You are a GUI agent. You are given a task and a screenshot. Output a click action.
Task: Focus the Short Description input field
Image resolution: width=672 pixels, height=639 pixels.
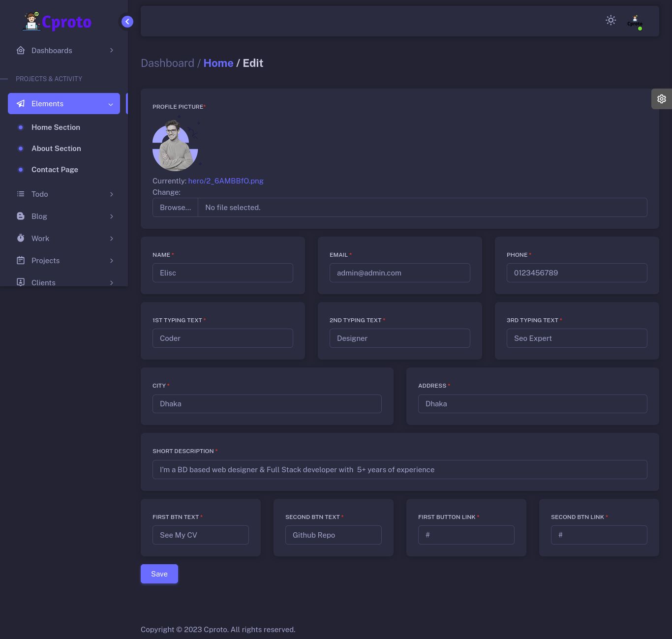pyautogui.click(x=400, y=469)
